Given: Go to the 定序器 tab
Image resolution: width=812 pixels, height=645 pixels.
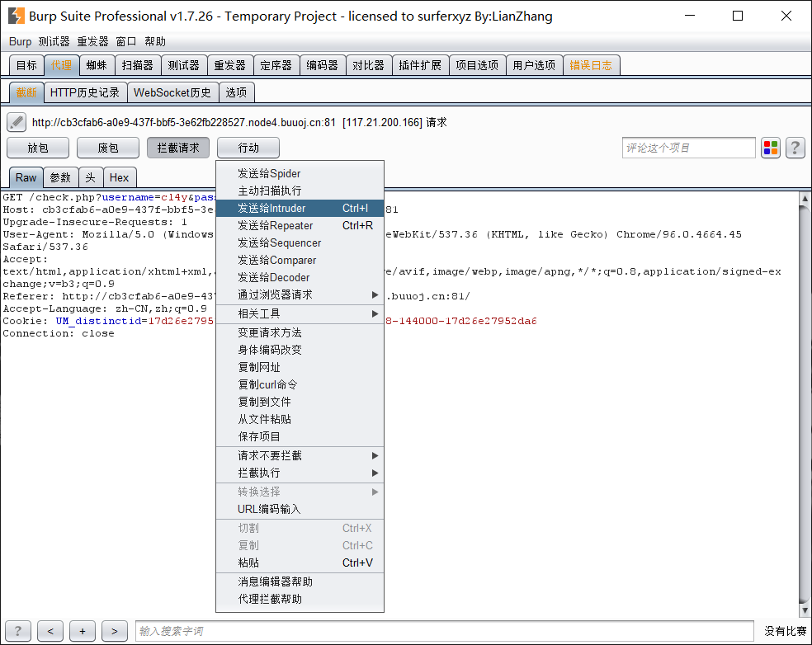Looking at the screenshot, I should [x=276, y=65].
